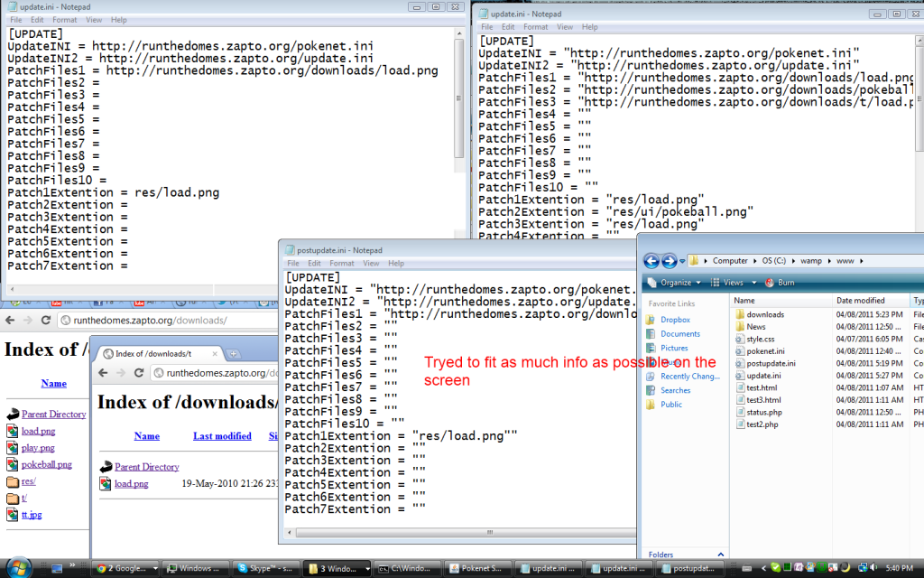Sort files by the Date modified column
The height and width of the screenshot is (578, 924).
point(860,300)
